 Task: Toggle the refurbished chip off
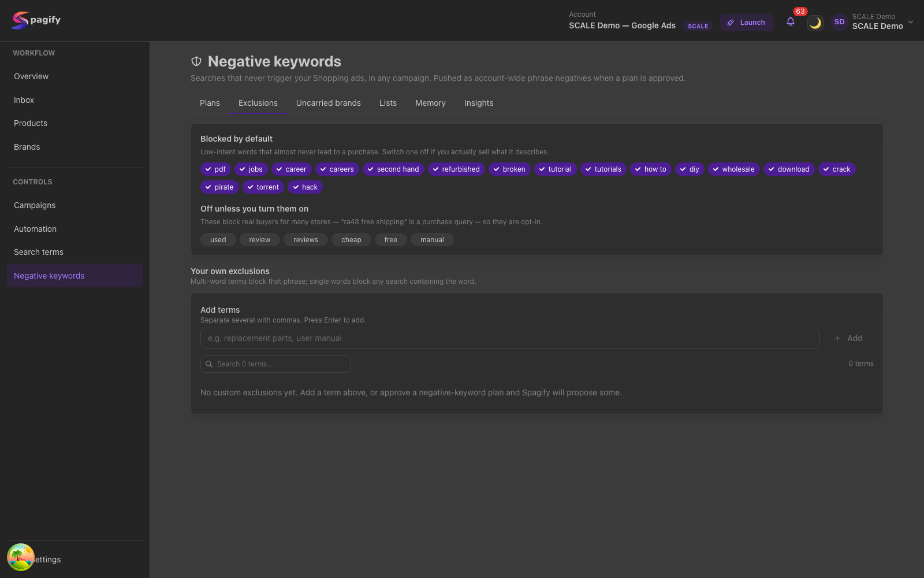click(457, 169)
